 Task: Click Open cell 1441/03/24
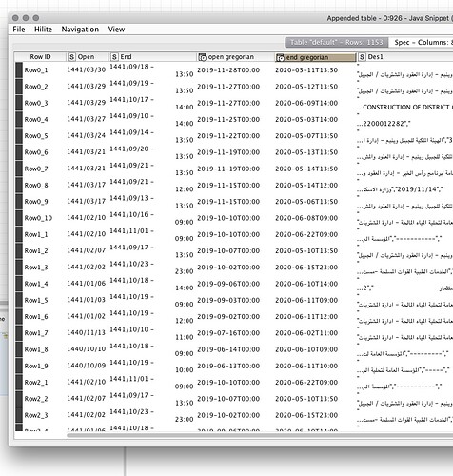(87, 135)
